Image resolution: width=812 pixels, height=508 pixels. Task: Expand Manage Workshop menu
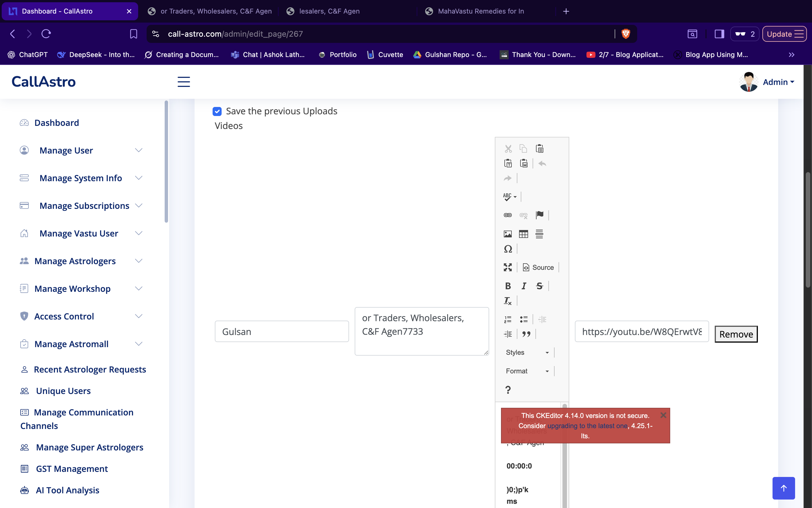coord(81,289)
